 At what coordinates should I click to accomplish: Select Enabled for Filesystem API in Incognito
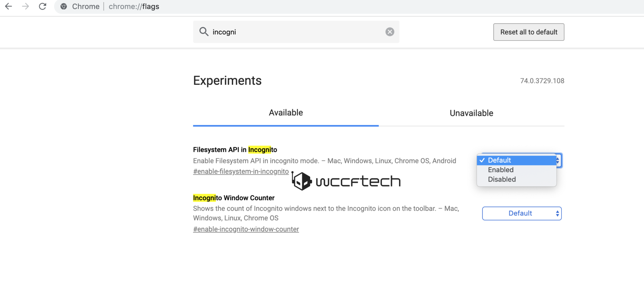pyautogui.click(x=517, y=170)
